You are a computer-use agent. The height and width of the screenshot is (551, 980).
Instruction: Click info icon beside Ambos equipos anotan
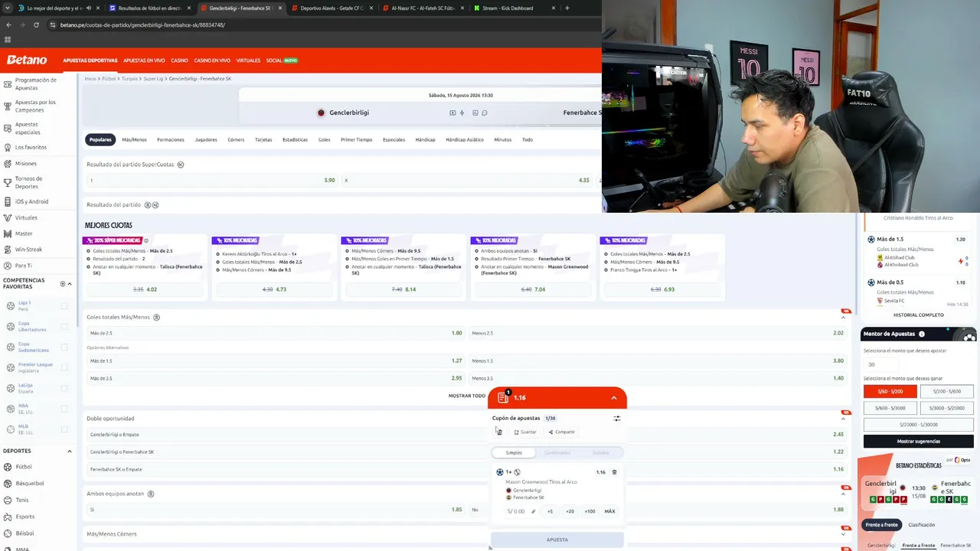click(x=151, y=494)
